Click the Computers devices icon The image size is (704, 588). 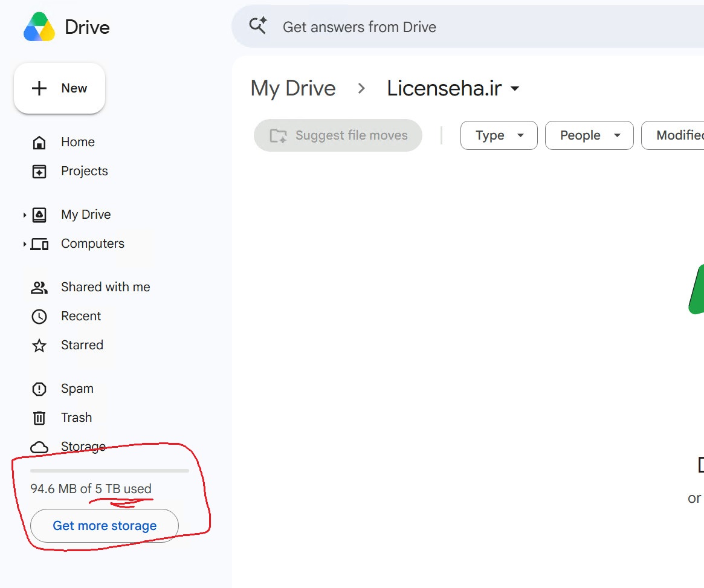pyautogui.click(x=39, y=244)
